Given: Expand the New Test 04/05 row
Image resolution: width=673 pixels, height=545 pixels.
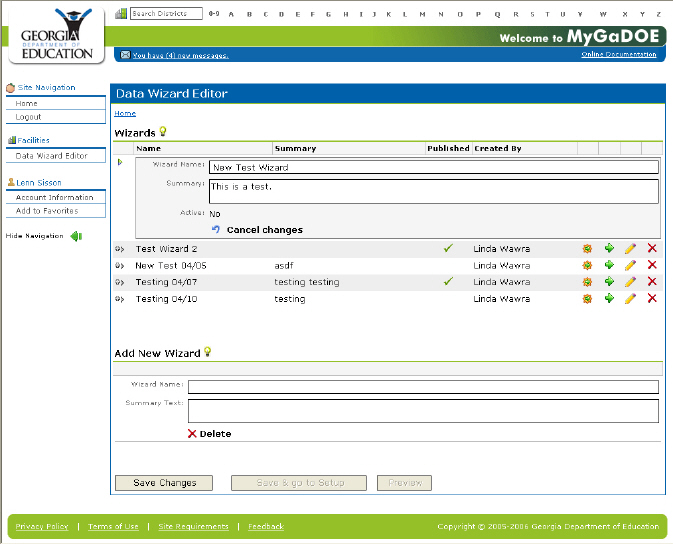Looking at the screenshot, I should (119, 266).
